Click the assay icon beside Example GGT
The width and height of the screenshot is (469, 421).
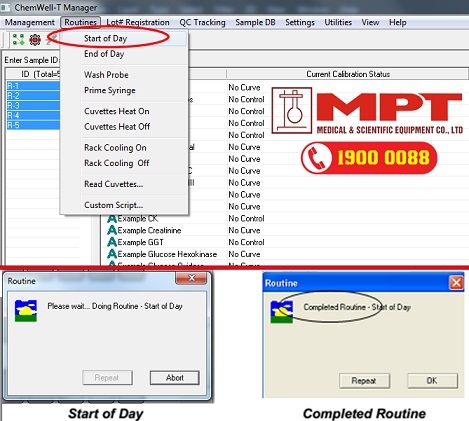click(112, 242)
